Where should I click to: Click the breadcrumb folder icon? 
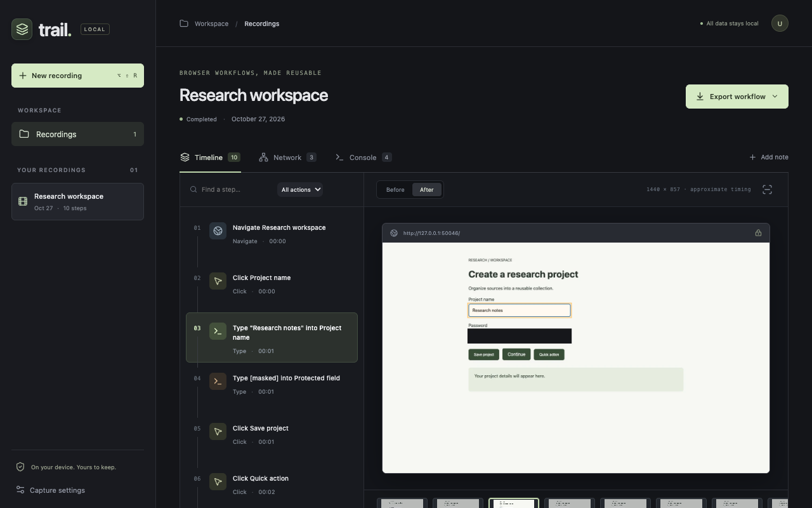click(x=184, y=23)
